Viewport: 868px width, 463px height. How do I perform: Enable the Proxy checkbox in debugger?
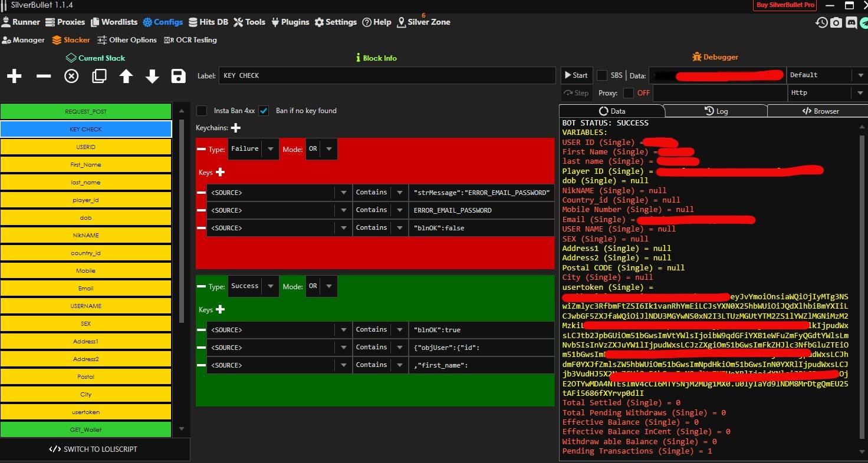(x=629, y=93)
